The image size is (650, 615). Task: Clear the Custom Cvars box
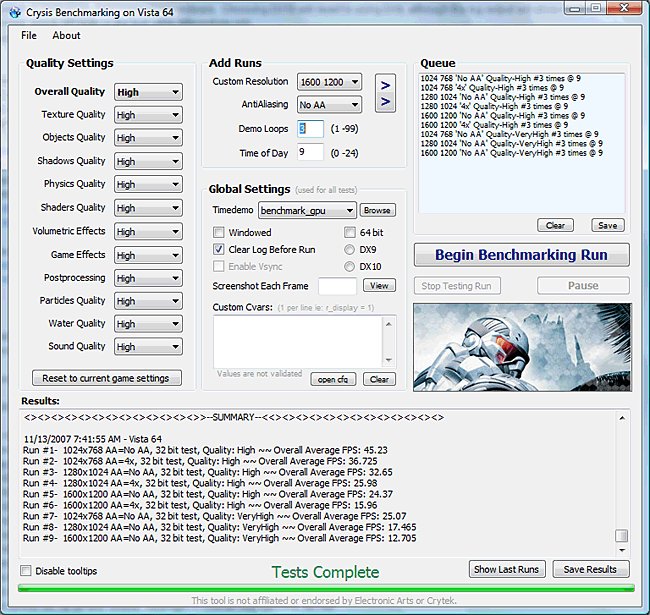point(379,379)
